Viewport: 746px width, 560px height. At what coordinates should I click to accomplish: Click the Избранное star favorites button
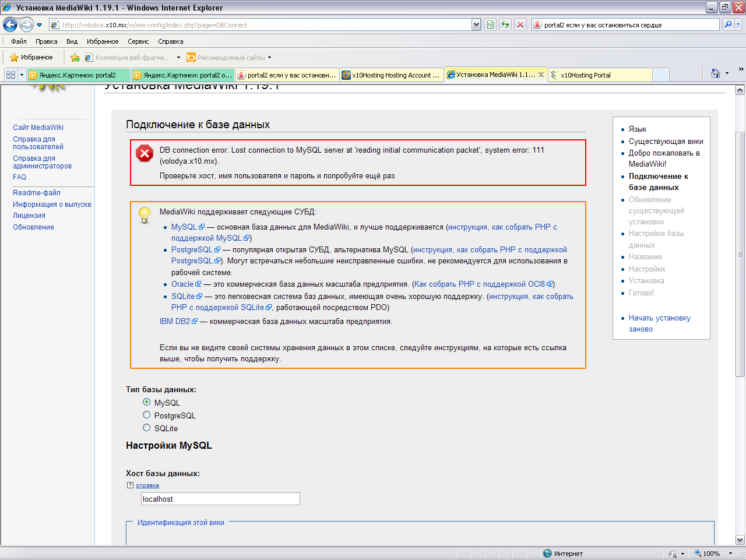point(31,57)
